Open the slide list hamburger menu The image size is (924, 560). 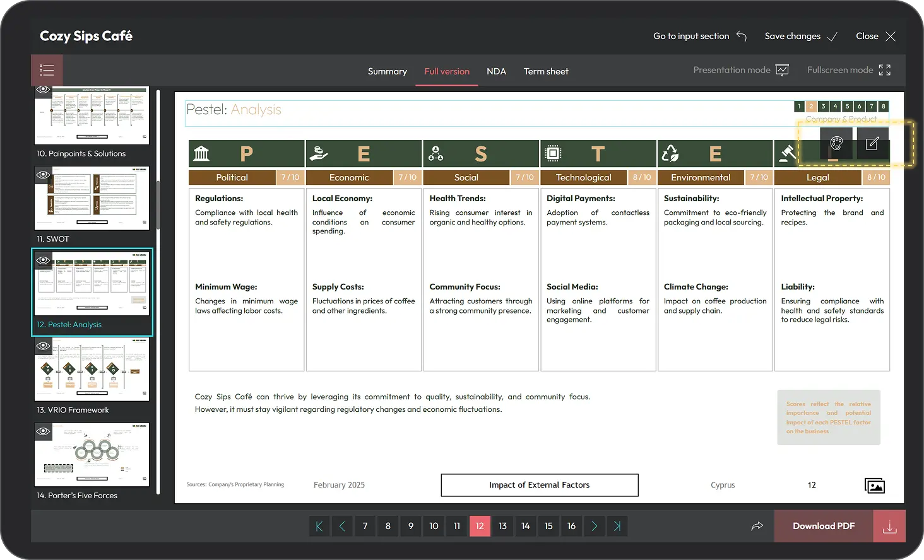click(x=47, y=70)
